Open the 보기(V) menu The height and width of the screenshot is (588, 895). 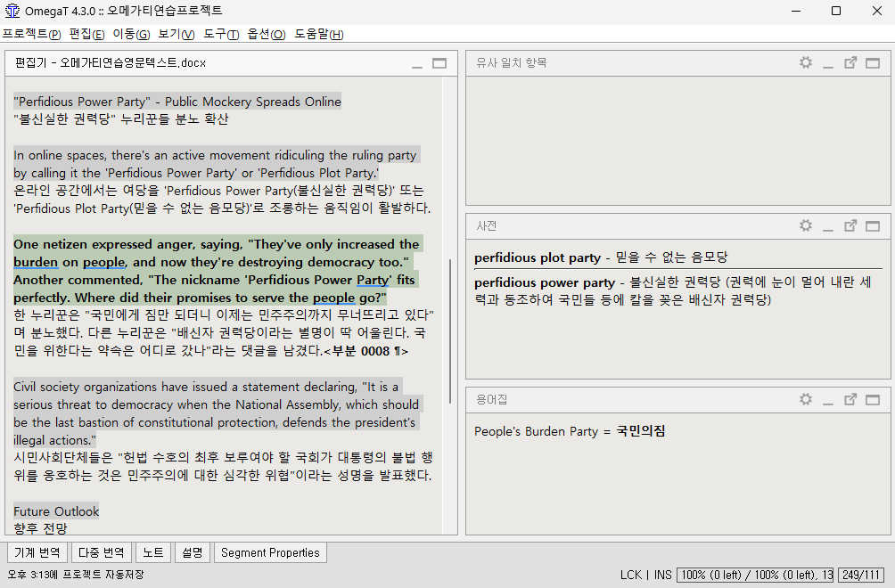pyautogui.click(x=177, y=34)
